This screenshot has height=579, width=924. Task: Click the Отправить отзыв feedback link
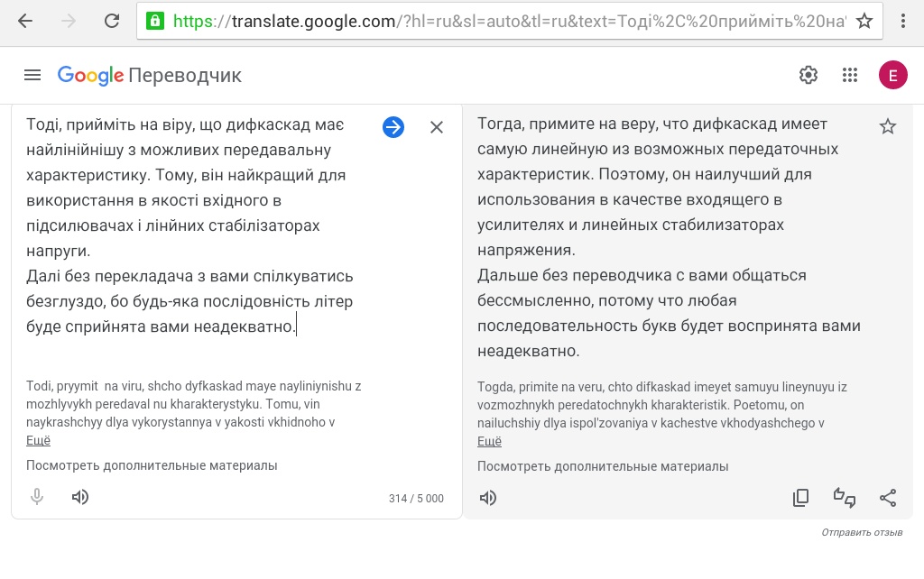point(862,532)
